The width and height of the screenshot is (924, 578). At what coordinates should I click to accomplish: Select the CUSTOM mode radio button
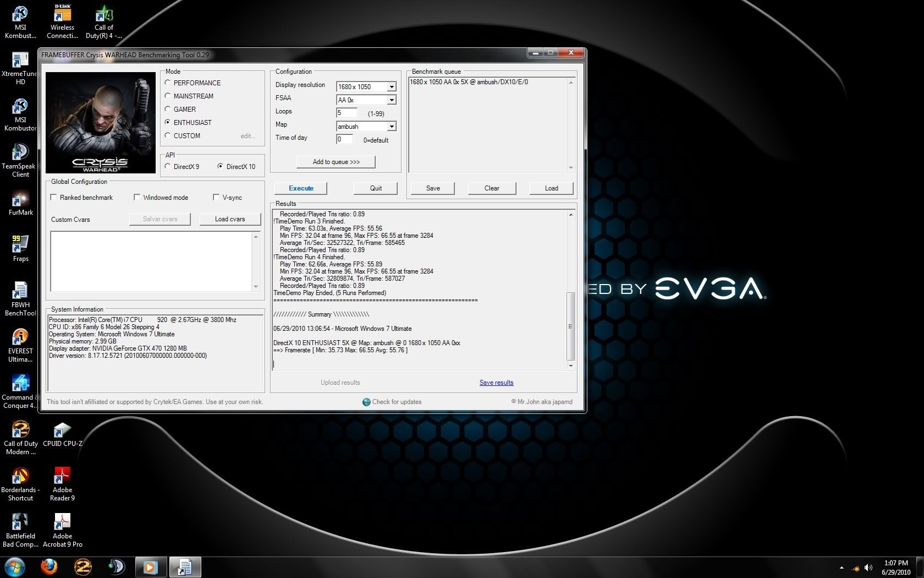click(168, 135)
